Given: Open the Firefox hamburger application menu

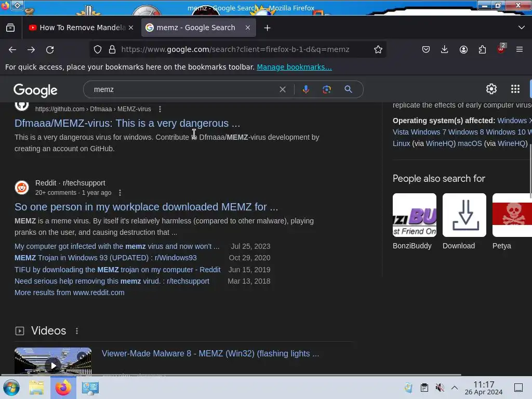Looking at the screenshot, I should [520, 49].
